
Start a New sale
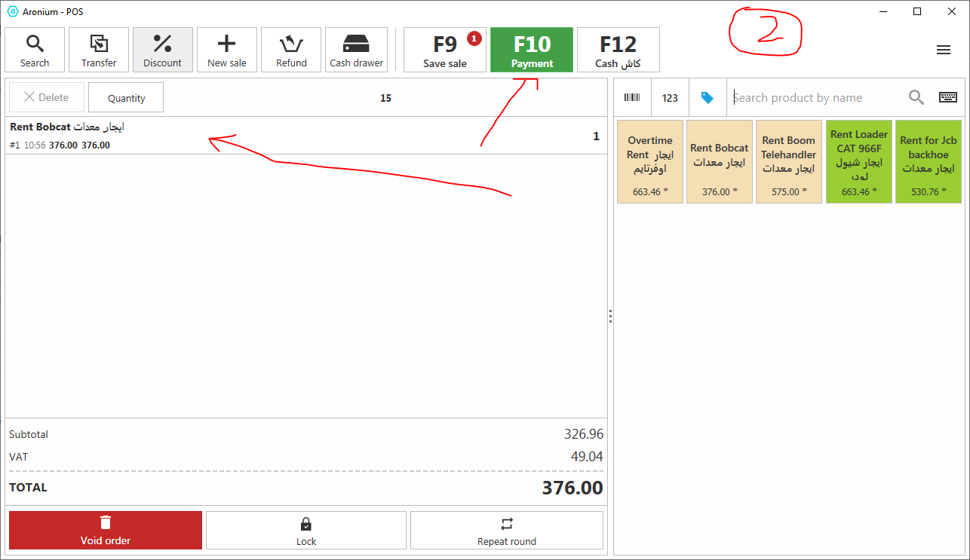point(227,50)
